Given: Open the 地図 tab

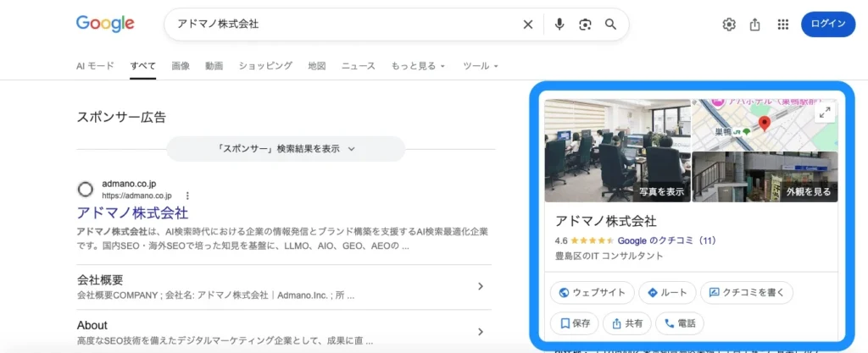Looking at the screenshot, I should pos(317,66).
